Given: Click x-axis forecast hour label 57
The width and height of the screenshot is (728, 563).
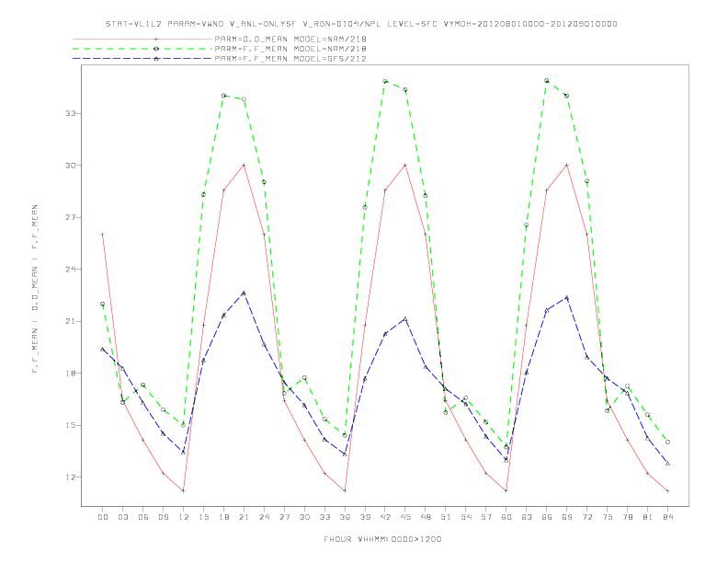Looking at the screenshot, I should pos(486,517).
